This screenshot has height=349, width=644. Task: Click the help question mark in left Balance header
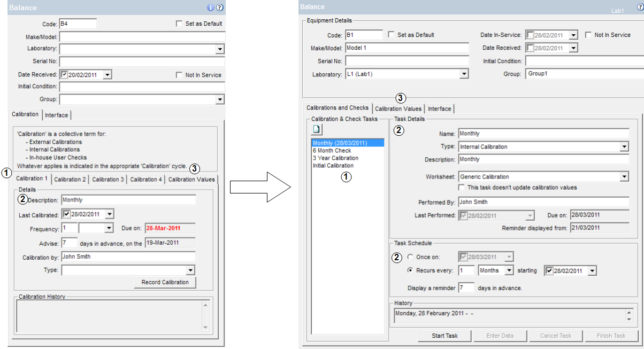coord(219,7)
